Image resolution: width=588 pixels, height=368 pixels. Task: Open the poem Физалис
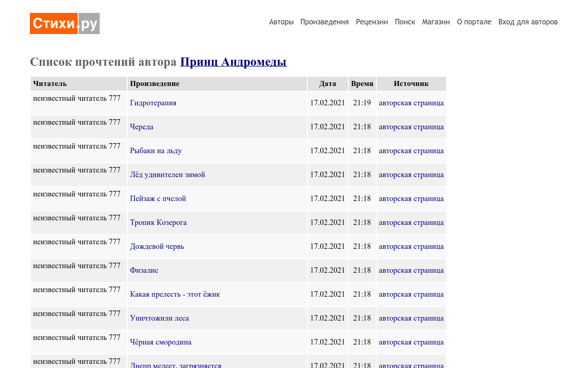144,270
